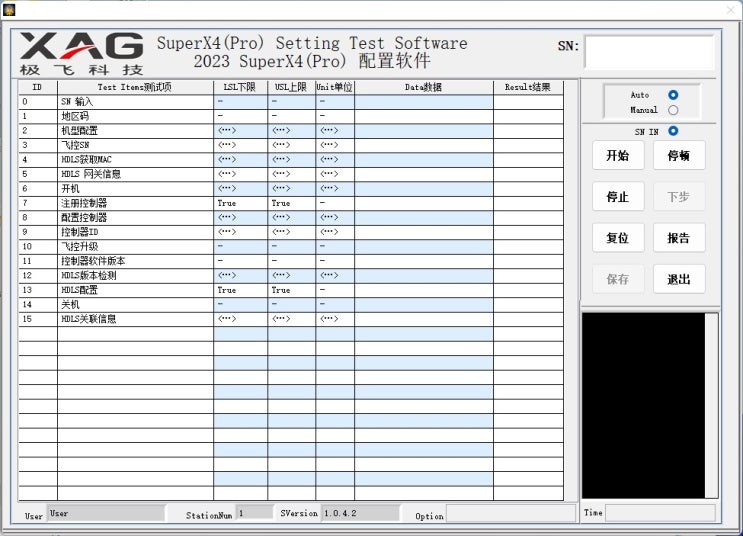Select the Manual mode radio button
The height and width of the screenshot is (536, 743).
coord(673,110)
